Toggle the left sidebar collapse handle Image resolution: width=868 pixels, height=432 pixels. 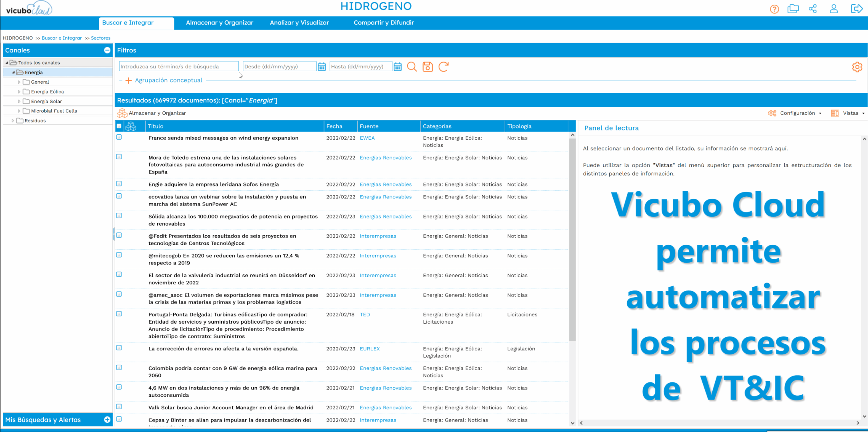coord(114,234)
